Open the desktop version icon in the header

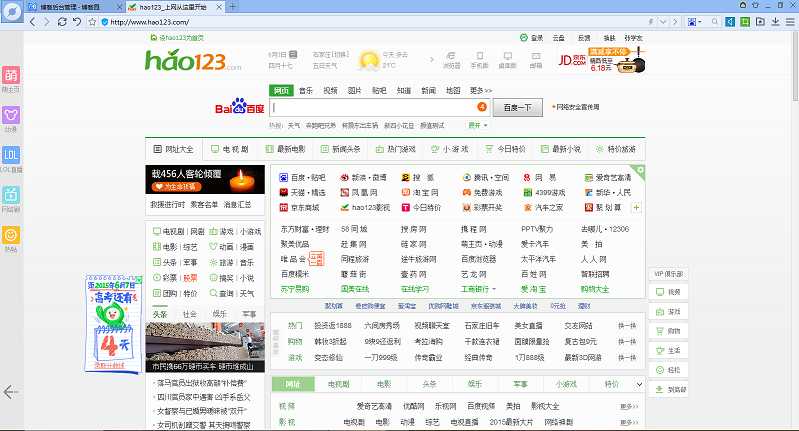point(508,60)
